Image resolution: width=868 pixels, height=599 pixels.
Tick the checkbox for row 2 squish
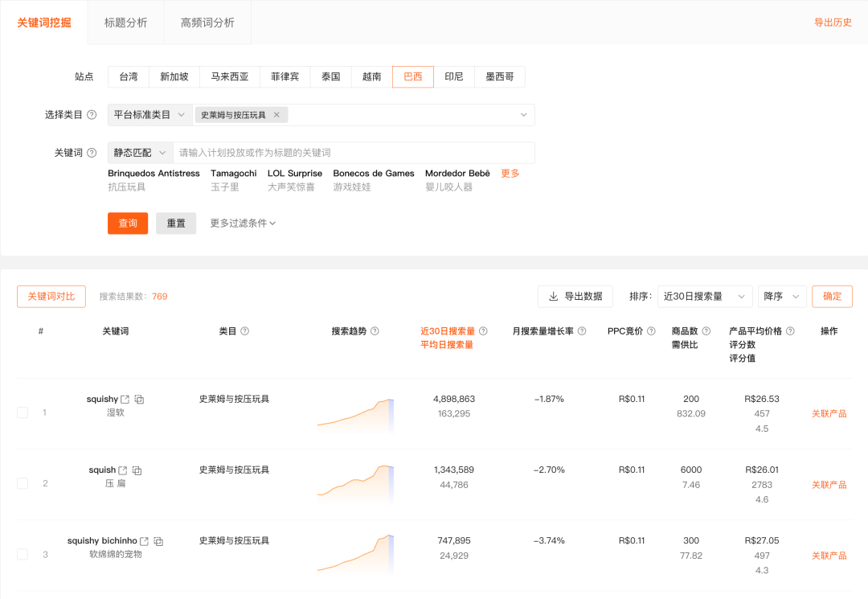click(x=23, y=483)
